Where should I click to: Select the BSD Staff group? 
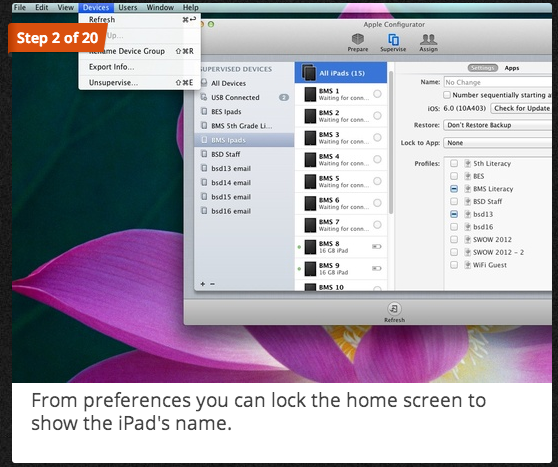(x=244, y=154)
